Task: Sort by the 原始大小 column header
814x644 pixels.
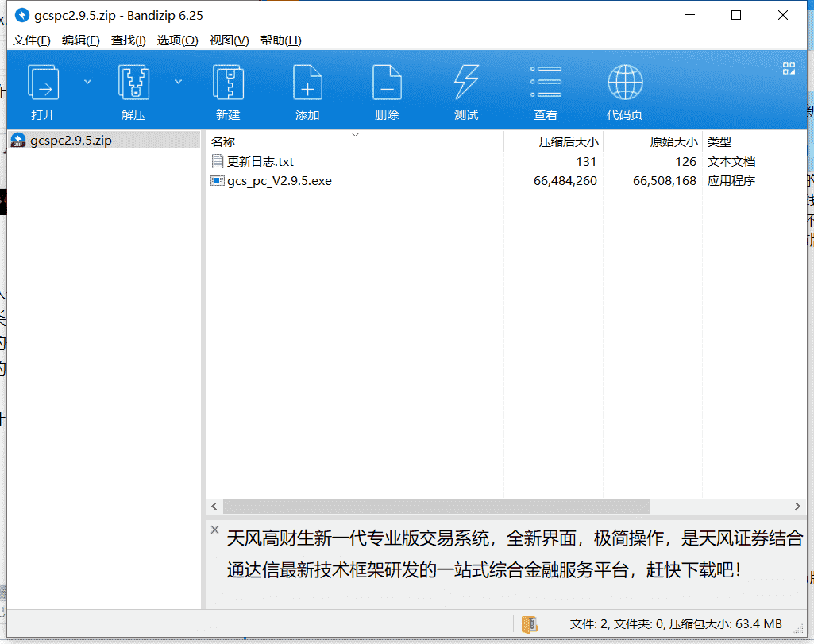Action: [x=653, y=141]
